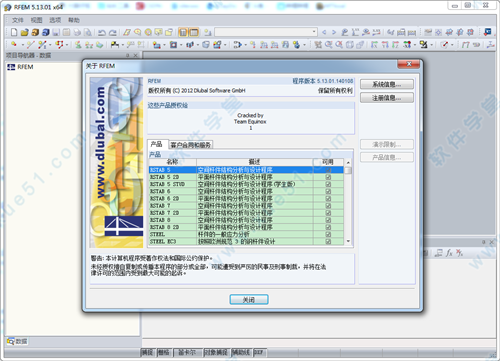The height and width of the screenshot is (361, 500).
Task: Click the view in Z direction icon
Action: 395,44
